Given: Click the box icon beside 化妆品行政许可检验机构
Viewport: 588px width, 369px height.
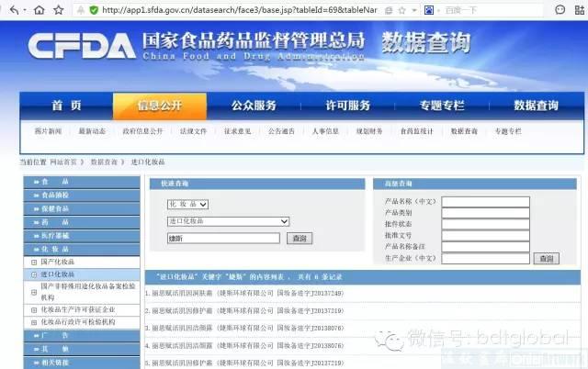Looking at the screenshot, I should (x=34, y=322).
